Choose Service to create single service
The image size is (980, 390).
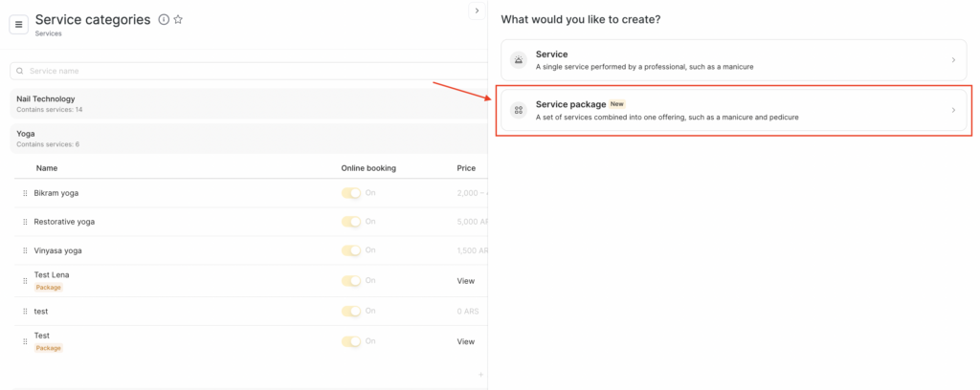(733, 59)
